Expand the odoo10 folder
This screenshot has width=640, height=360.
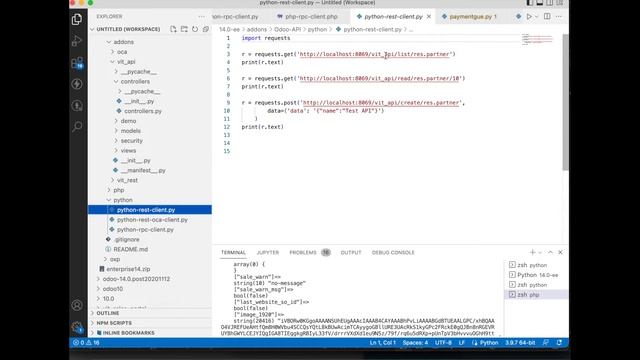click(x=113, y=289)
